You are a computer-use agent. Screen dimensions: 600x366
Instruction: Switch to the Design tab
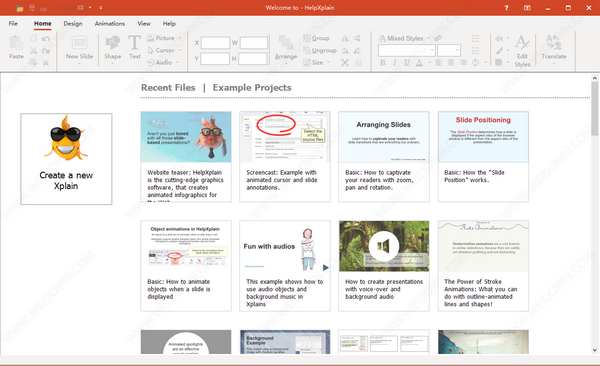(73, 23)
